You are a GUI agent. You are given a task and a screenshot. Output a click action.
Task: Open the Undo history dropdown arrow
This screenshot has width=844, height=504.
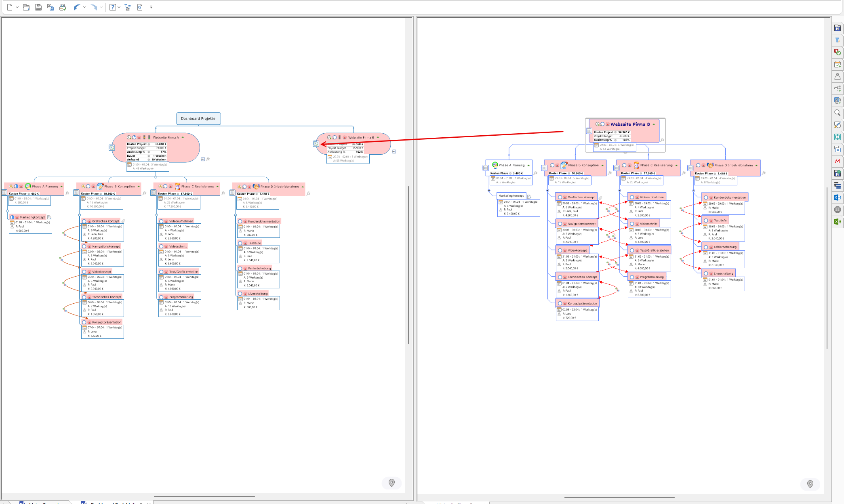[x=84, y=7]
